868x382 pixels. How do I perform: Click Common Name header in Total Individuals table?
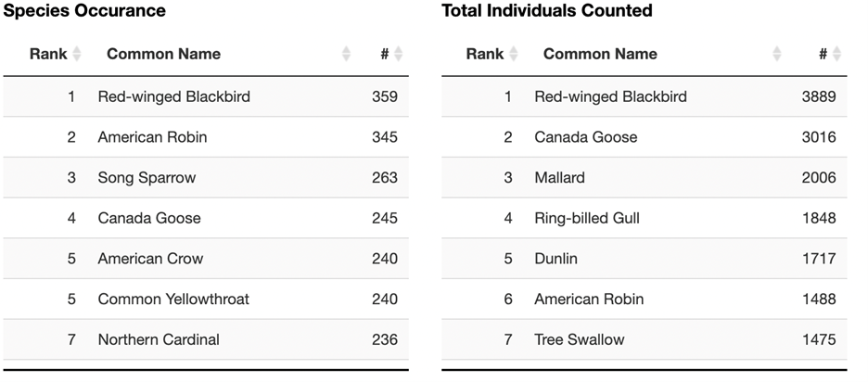tap(600, 55)
